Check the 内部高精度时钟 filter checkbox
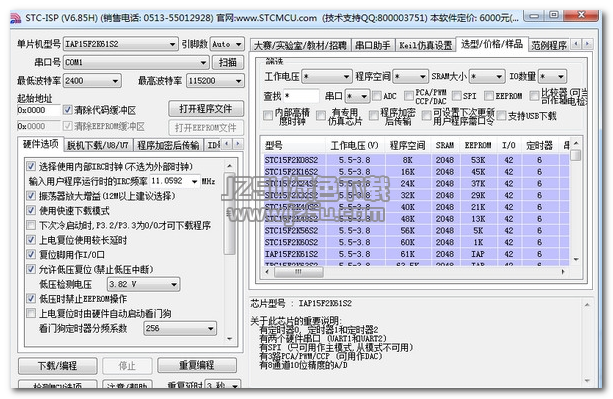Screen dimensions: 613x399 click(x=268, y=115)
